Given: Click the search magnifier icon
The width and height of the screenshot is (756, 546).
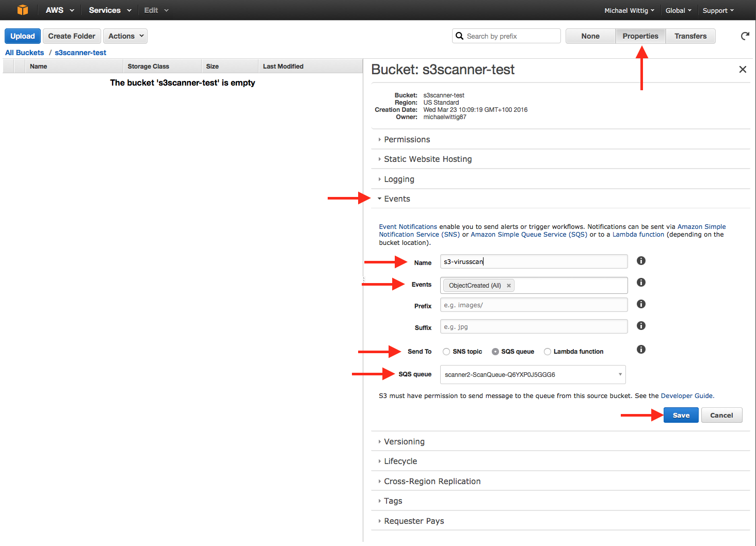Looking at the screenshot, I should (x=459, y=36).
